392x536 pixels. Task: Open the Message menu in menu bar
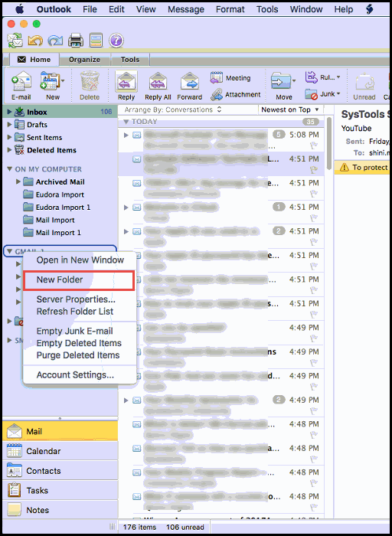(186, 9)
